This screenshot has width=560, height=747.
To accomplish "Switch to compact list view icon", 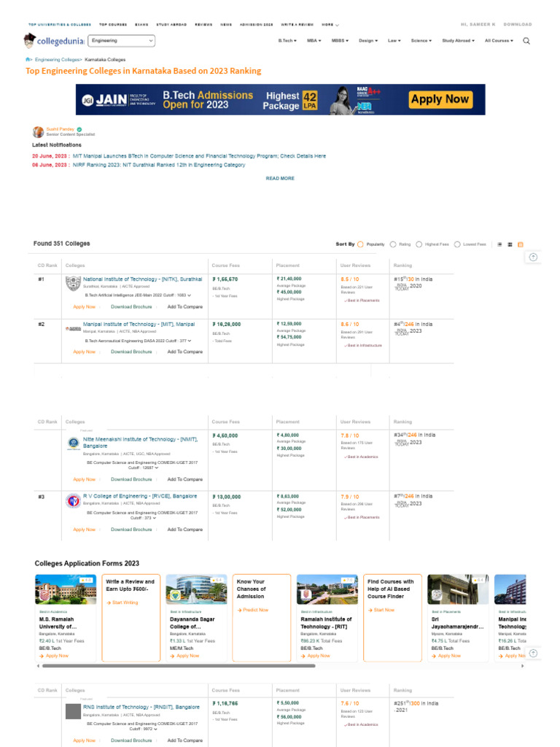I will [499, 244].
